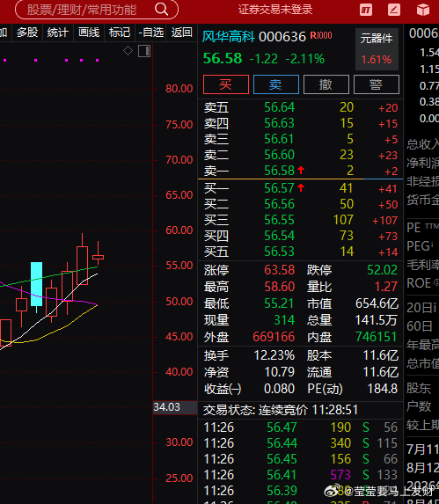Click 涨停 price 63.58

[x=279, y=270]
